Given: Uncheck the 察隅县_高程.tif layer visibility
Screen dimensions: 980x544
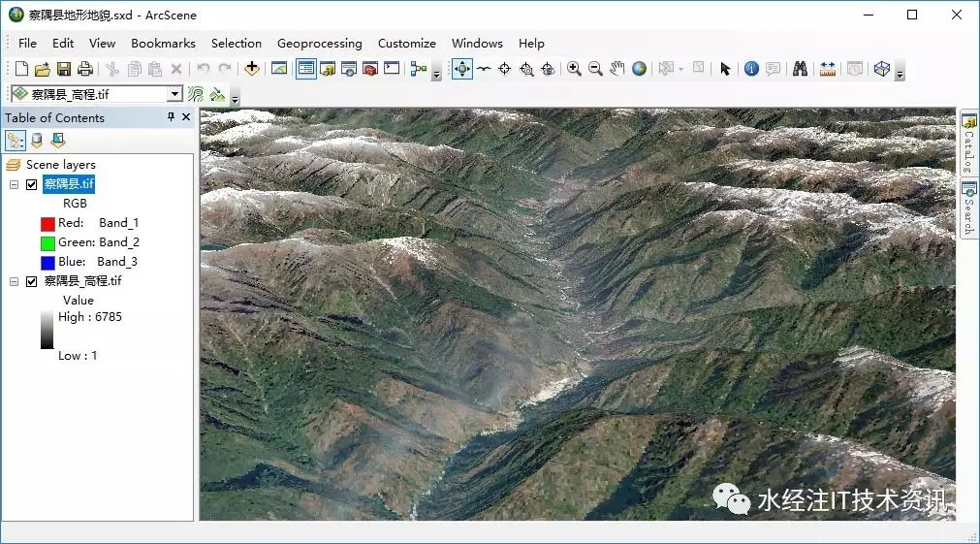Looking at the screenshot, I should 32,281.
